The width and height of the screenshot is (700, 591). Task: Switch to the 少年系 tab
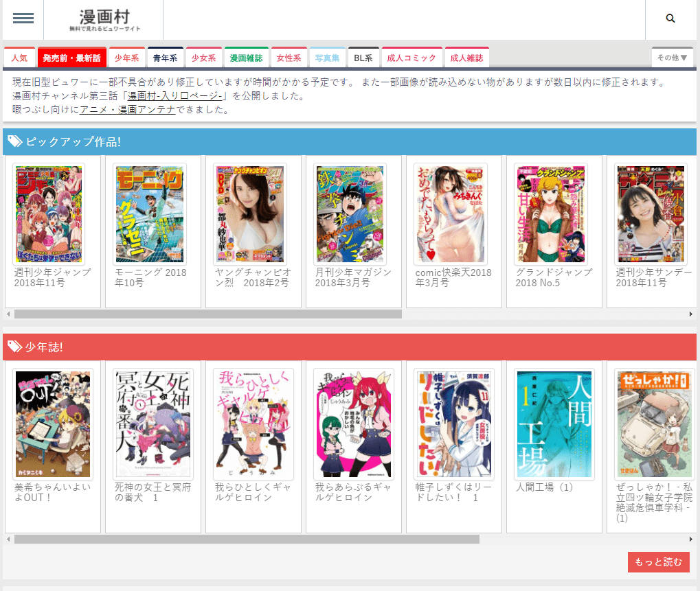tap(127, 58)
